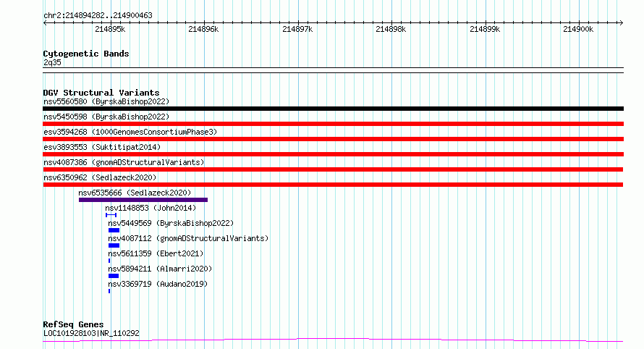
Task: Select the blue bar under nsv5894211
Action: tap(114, 276)
